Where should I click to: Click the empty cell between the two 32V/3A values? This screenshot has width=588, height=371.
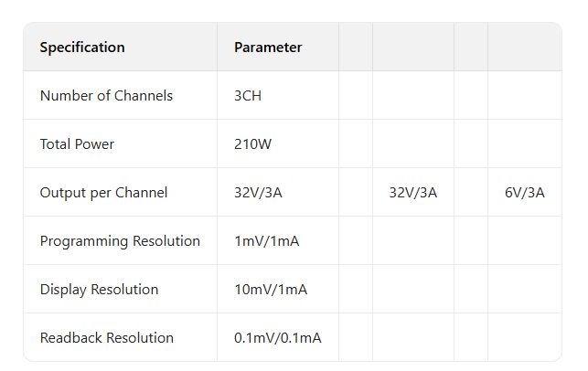coord(356,193)
